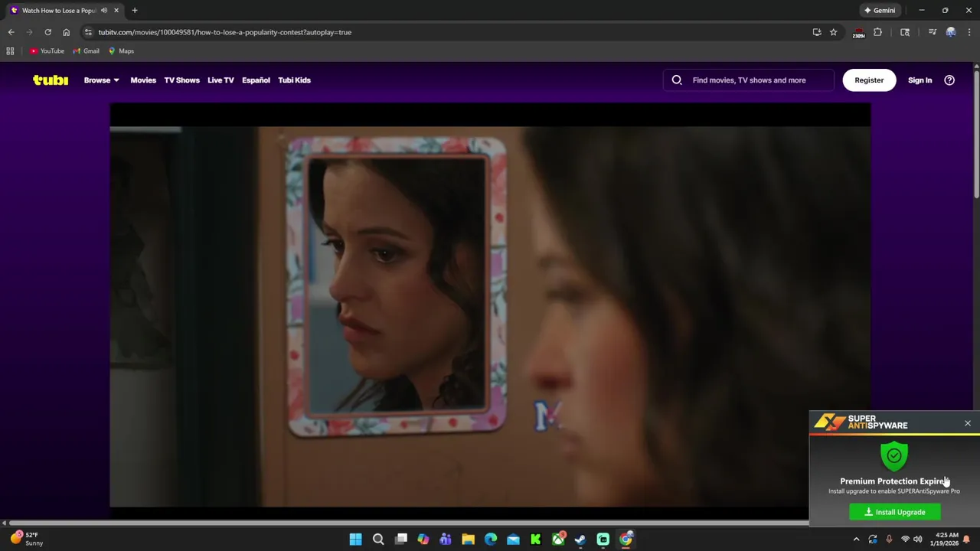Open Task View in taskbar
This screenshot has height=551, width=980.
pyautogui.click(x=400, y=540)
